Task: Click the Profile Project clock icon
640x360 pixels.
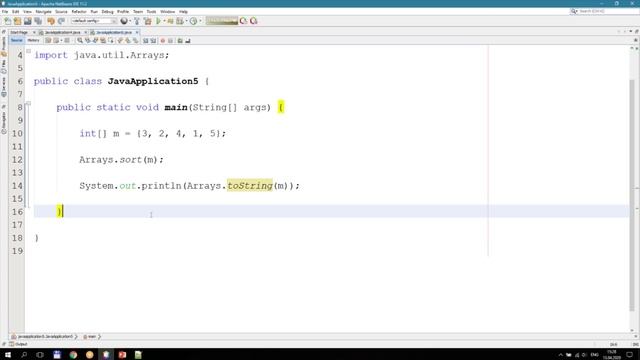Action: 193,21
